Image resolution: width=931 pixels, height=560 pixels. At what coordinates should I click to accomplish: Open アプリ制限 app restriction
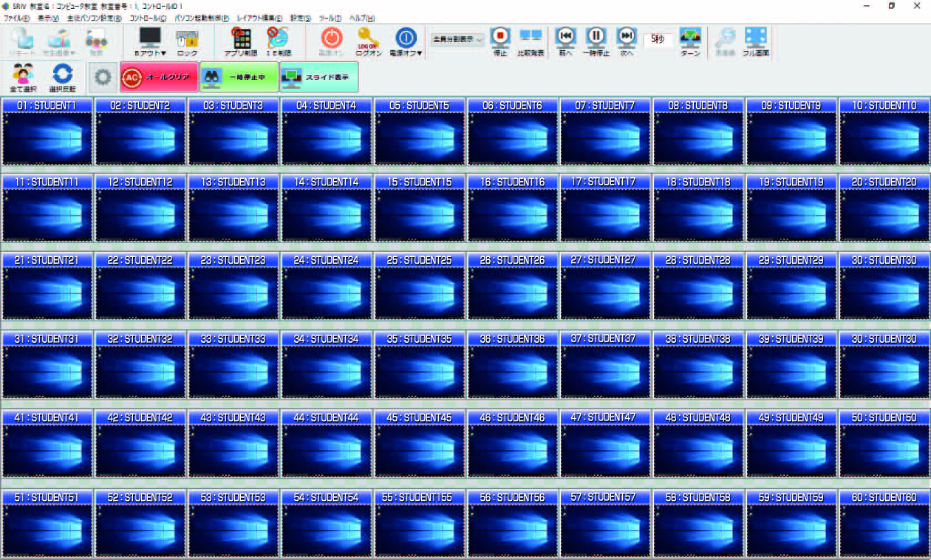pos(241,42)
